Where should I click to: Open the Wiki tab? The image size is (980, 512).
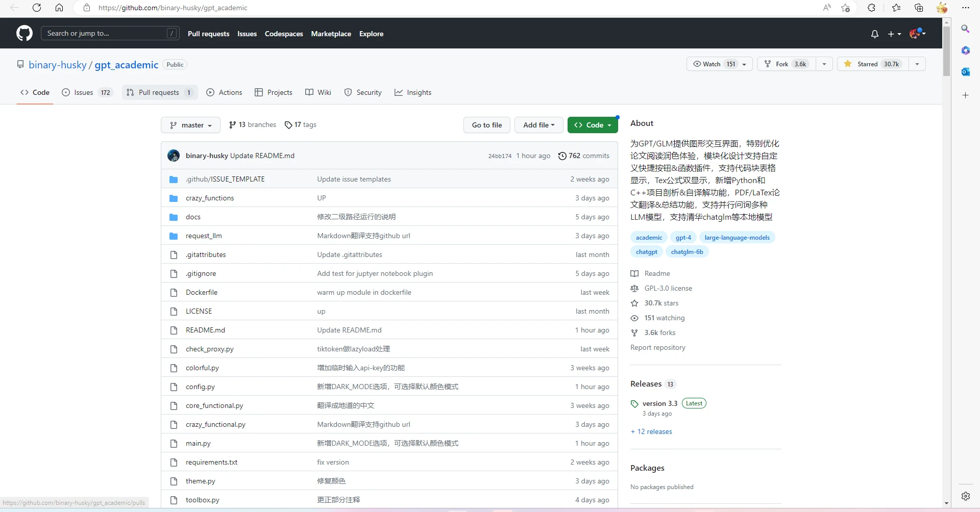pos(318,92)
